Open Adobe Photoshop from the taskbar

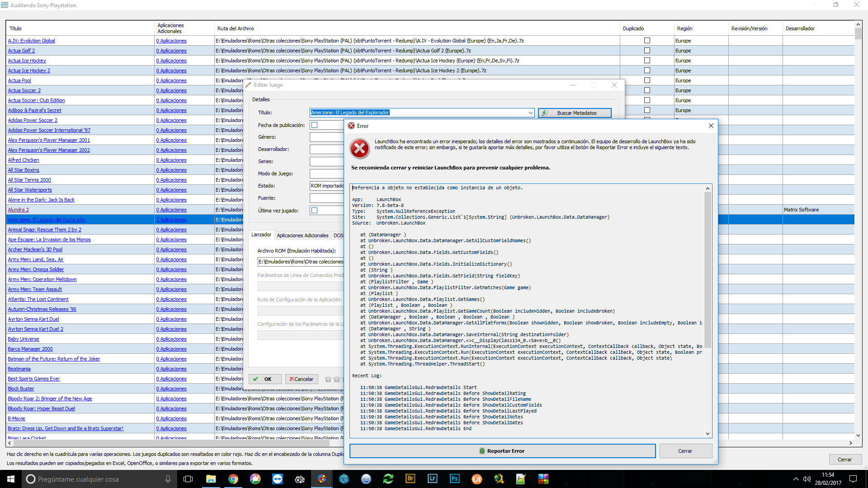pyautogui.click(x=455, y=479)
